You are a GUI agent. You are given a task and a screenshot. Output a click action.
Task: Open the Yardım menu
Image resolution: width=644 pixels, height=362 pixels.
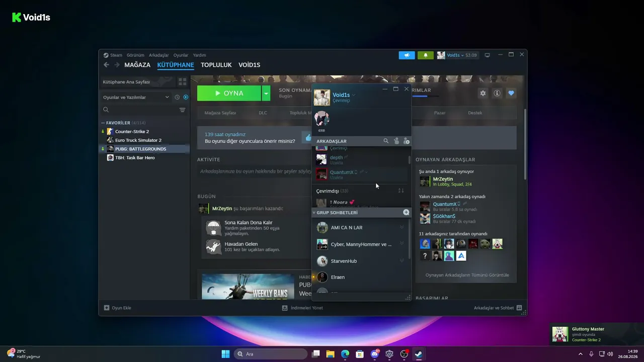click(x=200, y=55)
